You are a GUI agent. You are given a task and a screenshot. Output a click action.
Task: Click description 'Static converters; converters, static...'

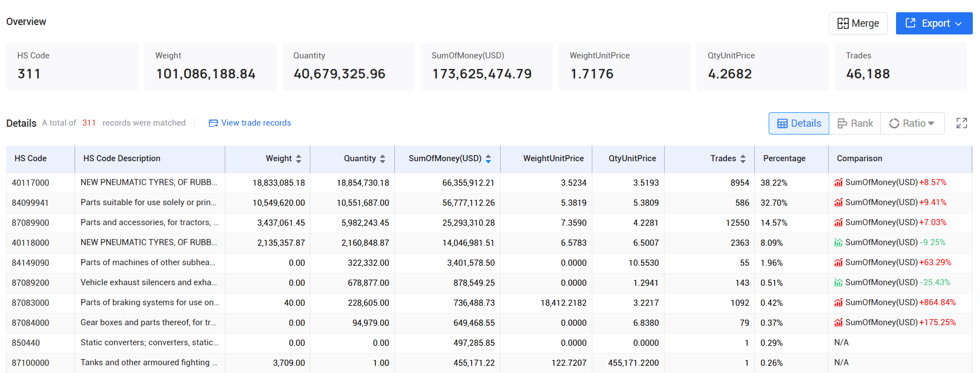[150, 342]
